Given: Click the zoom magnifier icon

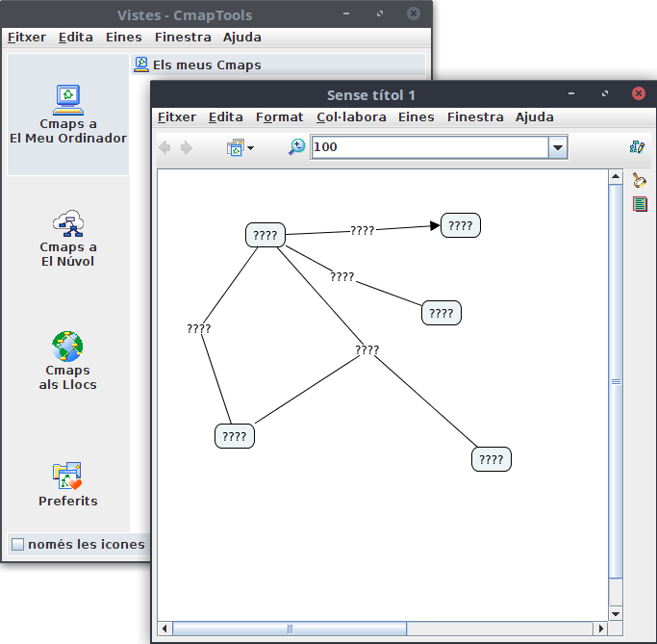Looking at the screenshot, I should point(296,147).
